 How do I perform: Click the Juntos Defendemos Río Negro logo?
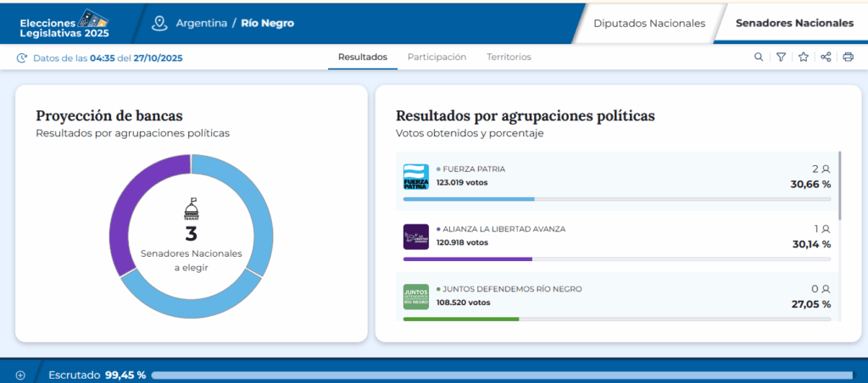415,297
